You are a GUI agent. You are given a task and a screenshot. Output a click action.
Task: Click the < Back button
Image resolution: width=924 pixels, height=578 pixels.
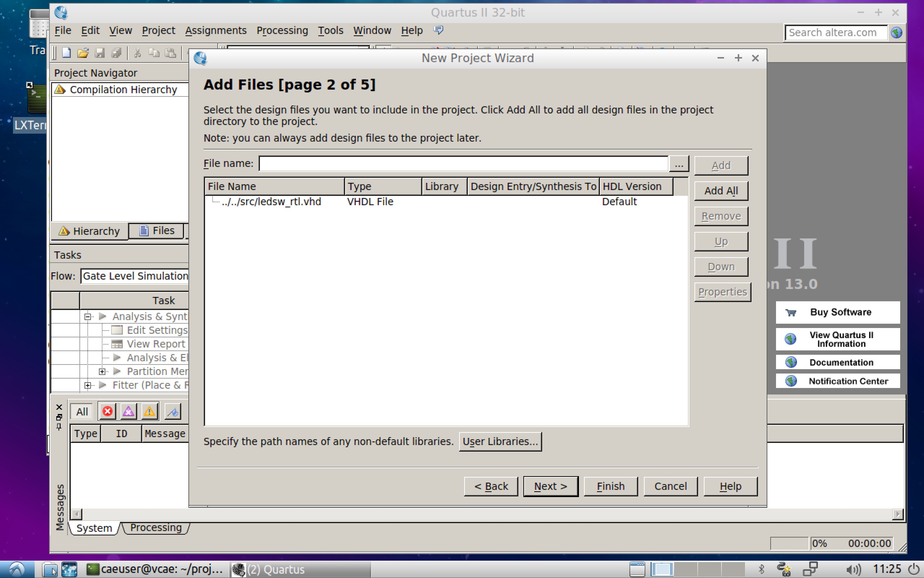491,486
